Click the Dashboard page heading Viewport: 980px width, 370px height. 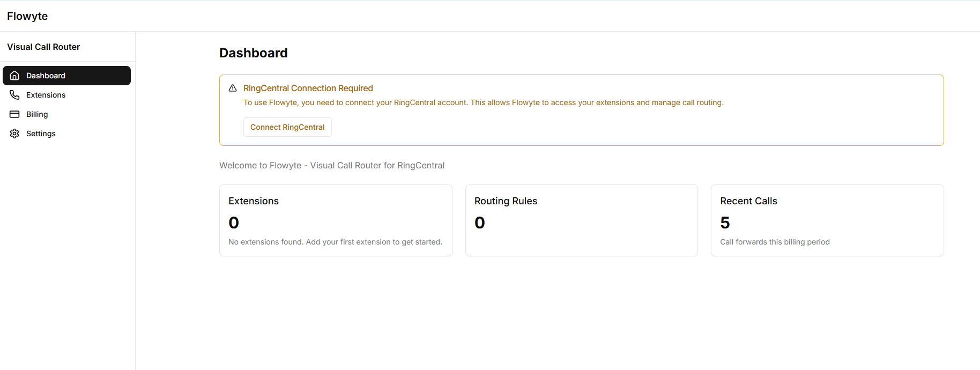click(253, 53)
